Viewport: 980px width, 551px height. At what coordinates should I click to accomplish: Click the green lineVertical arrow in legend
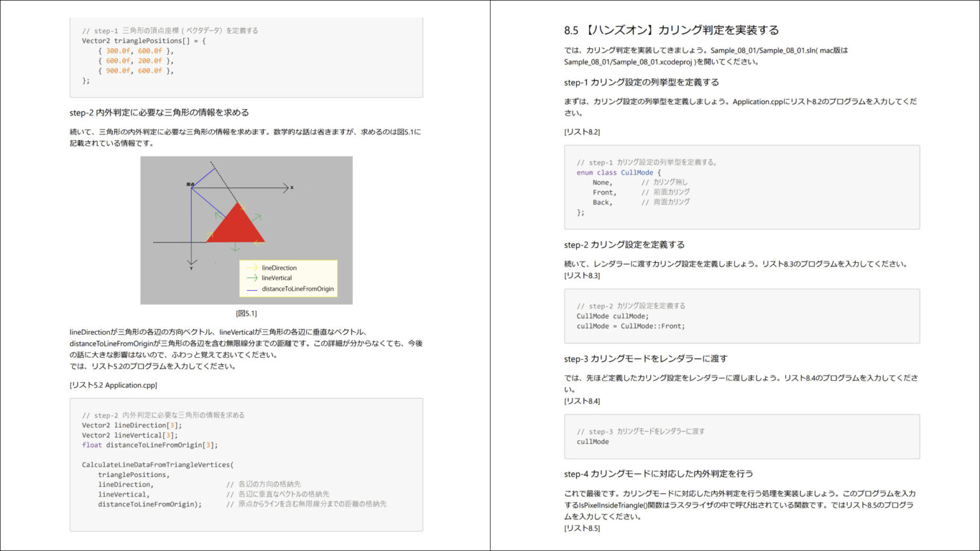point(252,278)
